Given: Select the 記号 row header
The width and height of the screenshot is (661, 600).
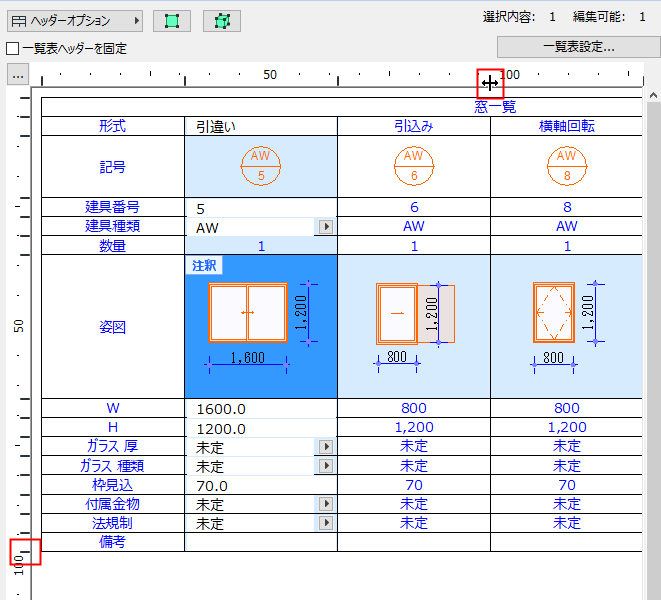Looking at the screenshot, I should click(113, 167).
